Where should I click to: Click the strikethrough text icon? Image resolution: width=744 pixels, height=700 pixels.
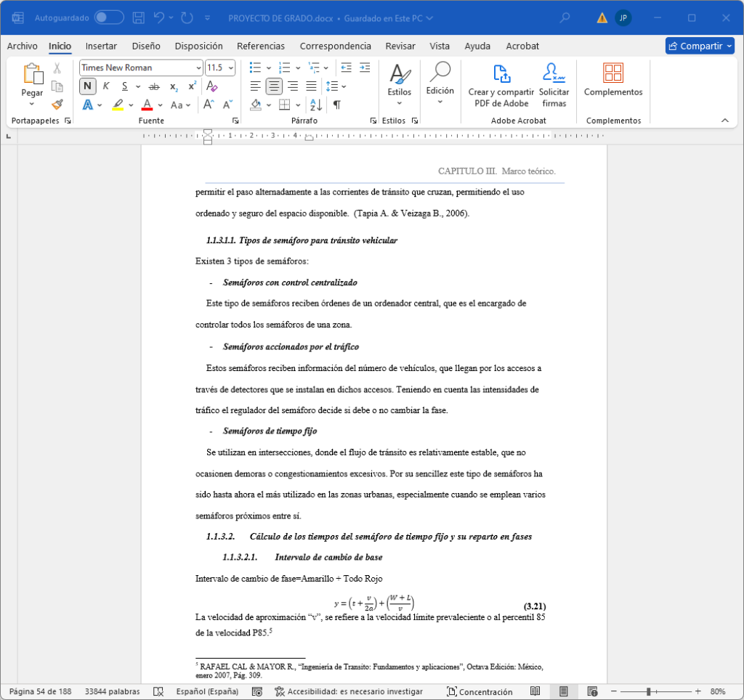(153, 86)
